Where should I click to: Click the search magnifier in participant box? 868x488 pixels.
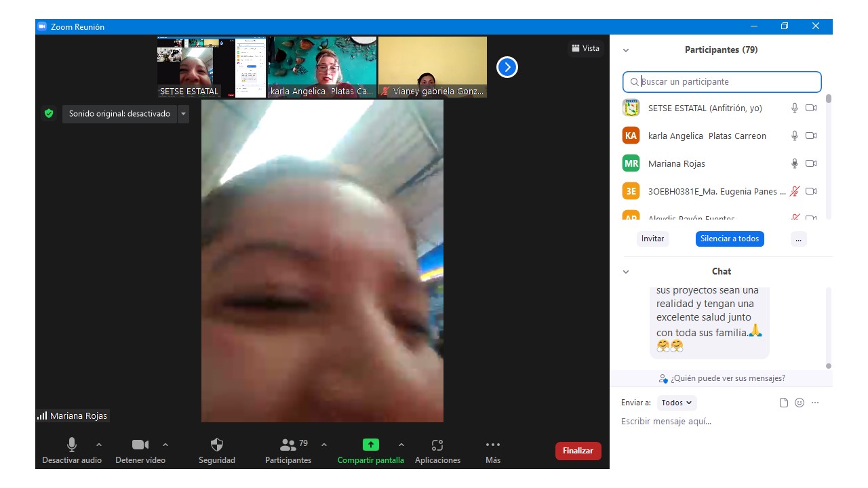click(x=634, y=82)
